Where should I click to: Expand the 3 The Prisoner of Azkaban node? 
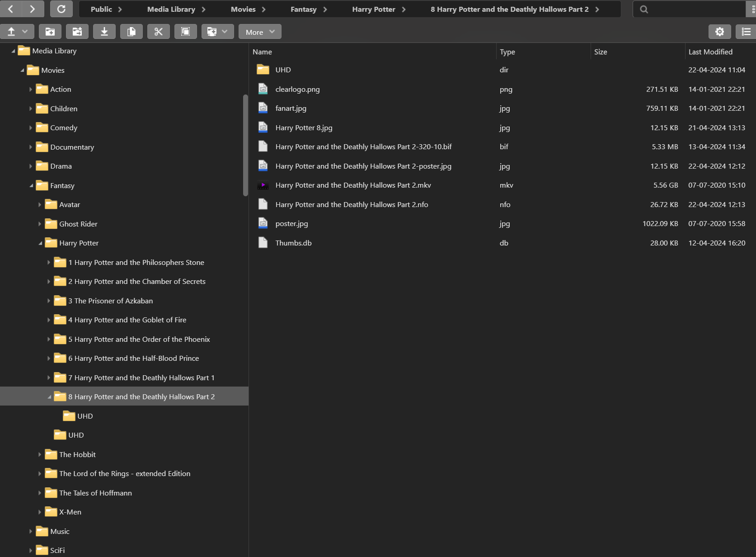49,301
